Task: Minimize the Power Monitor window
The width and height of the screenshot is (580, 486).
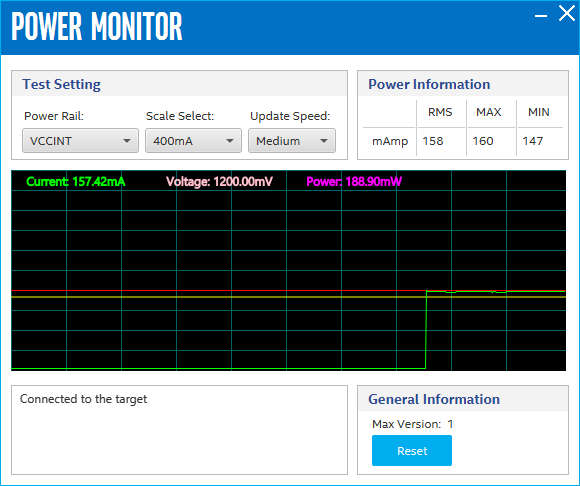Action: [541, 16]
